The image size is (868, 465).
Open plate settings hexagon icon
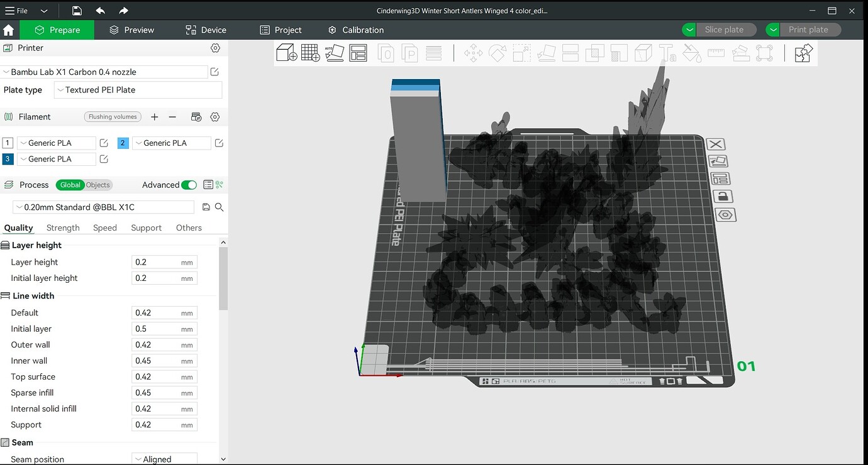pos(726,214)
